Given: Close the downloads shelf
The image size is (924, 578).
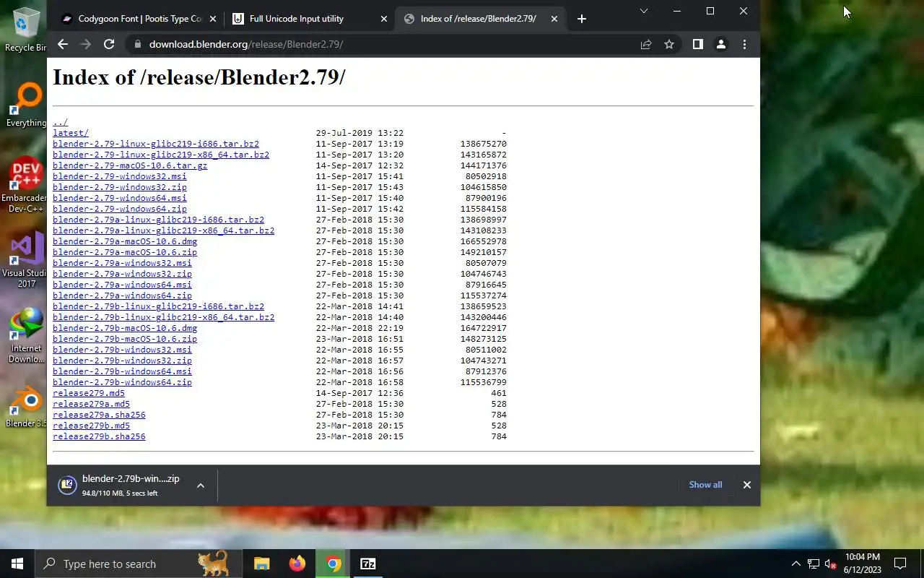Looking at the screenshot, I should coord(747,485).
